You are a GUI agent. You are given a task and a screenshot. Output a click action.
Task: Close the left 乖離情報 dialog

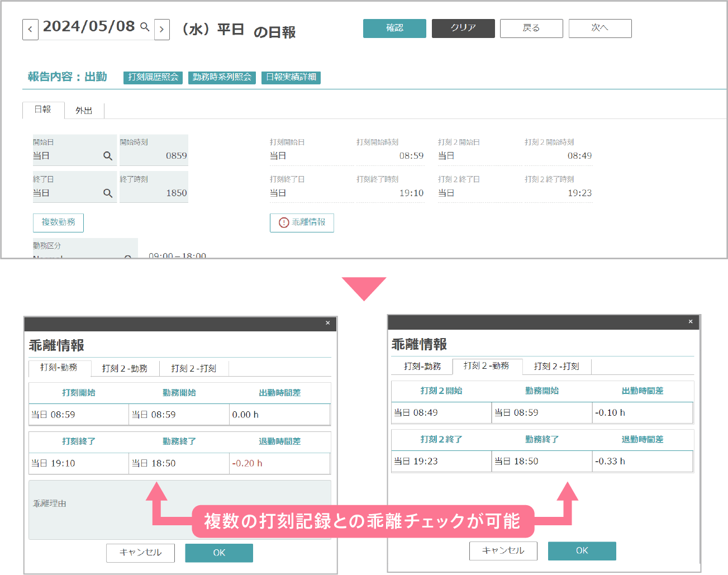(x=328, y=323)
